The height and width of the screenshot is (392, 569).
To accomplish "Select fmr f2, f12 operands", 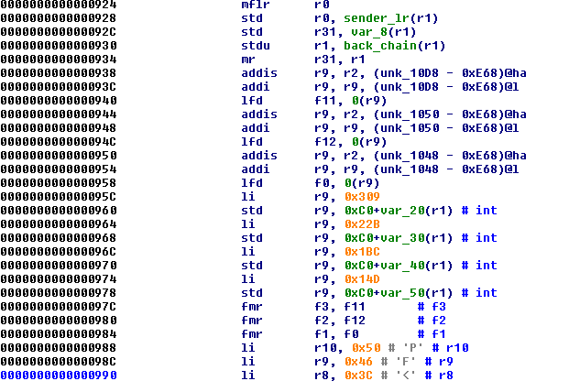I will tap(340, 321).
